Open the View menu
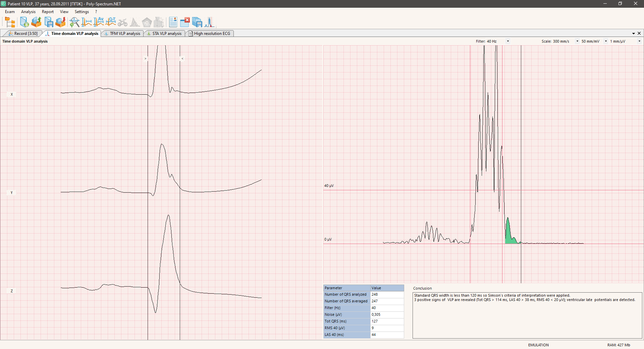This screenshot has width=644, height=349. coord(64,12)
